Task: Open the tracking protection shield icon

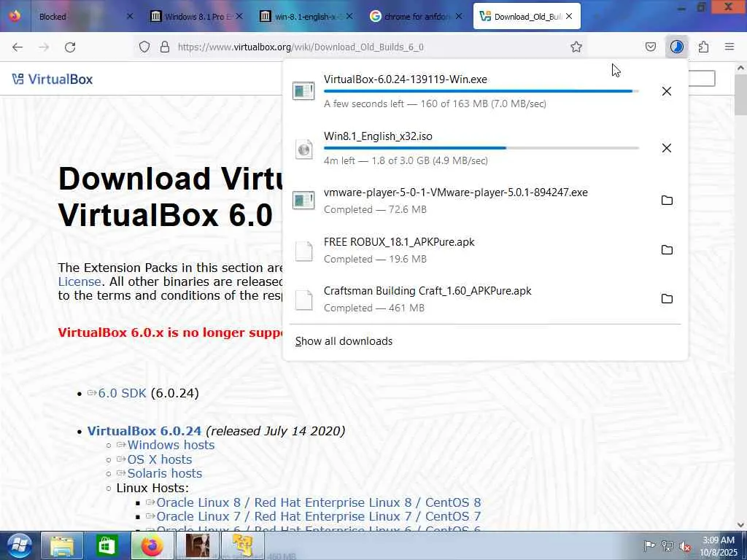Action: (144, 47)
